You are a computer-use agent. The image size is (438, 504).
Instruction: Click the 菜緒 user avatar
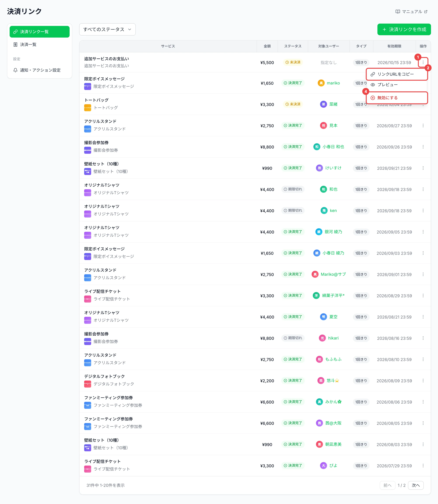pos(323,104)
